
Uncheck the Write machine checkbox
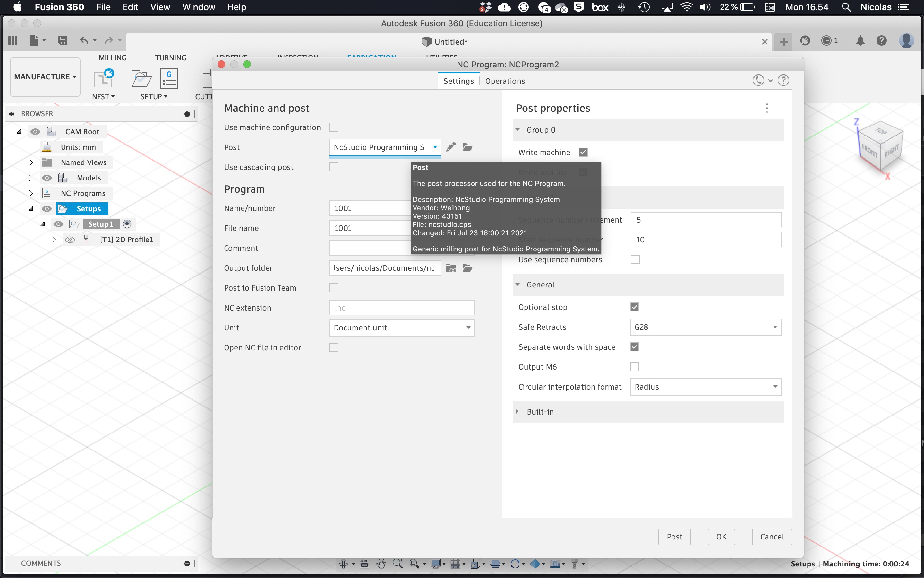pyautogui.click(x=583, y=152)
